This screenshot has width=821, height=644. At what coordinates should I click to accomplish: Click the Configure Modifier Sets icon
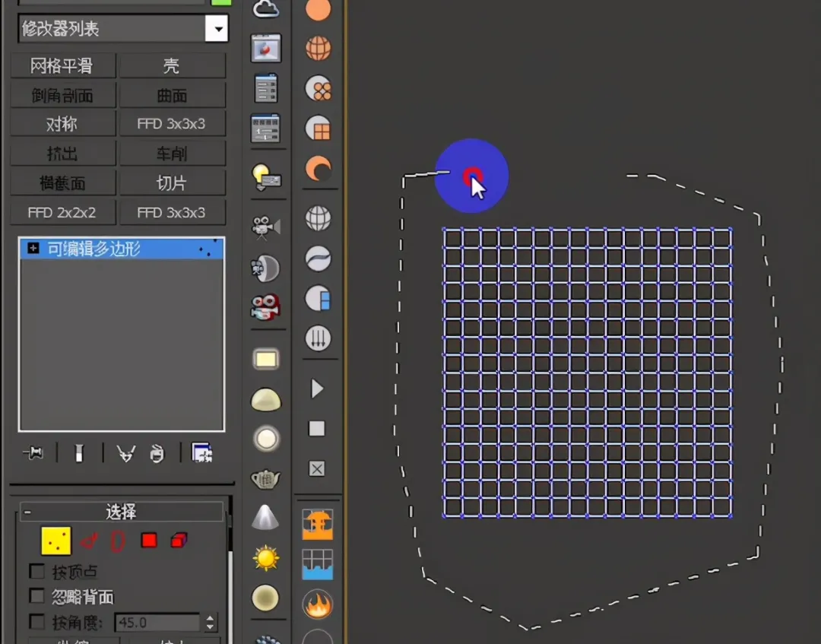pyautogui.click(x=201, y=454)
